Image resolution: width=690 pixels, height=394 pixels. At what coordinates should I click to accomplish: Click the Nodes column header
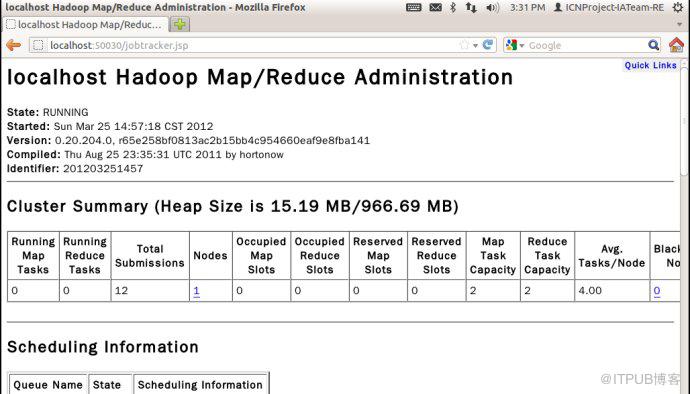(x=210, y=255)
